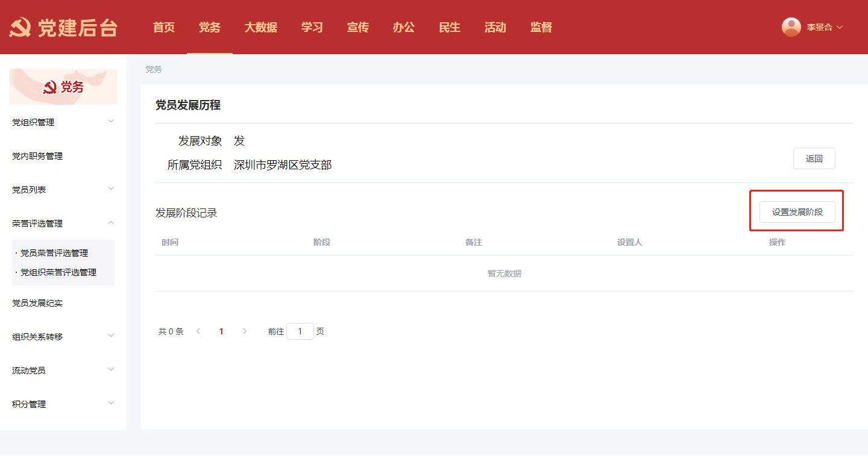Expand the 党组织管理 sidebar section
Image resolution: width=868 pixels, height=456 pixels.
click(63, 122)
